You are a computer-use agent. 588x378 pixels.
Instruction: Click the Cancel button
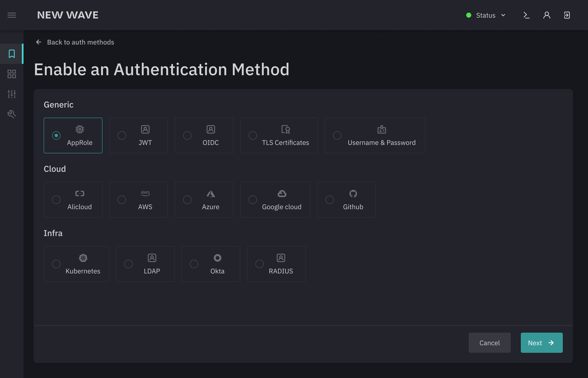pyautogui.click(x=489, y=343)
